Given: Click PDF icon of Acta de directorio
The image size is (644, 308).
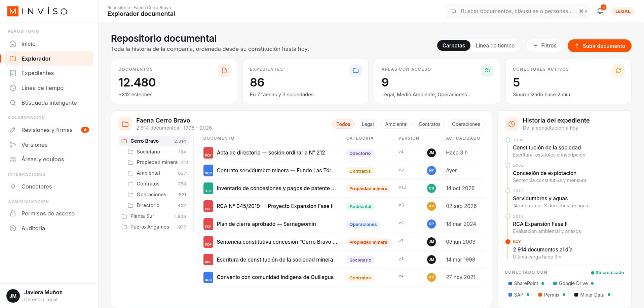Looking at the screenshot, I should click(208, 153).
